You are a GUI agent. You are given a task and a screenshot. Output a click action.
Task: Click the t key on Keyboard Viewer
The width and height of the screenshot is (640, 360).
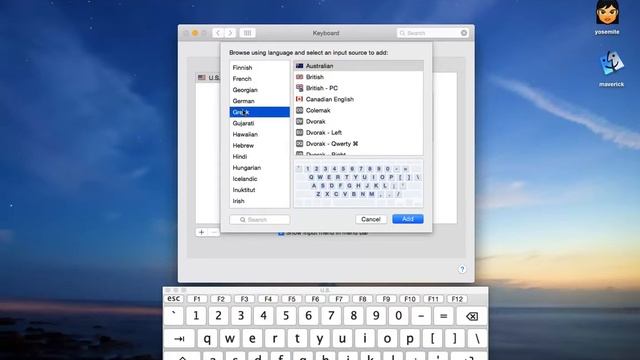297,339
